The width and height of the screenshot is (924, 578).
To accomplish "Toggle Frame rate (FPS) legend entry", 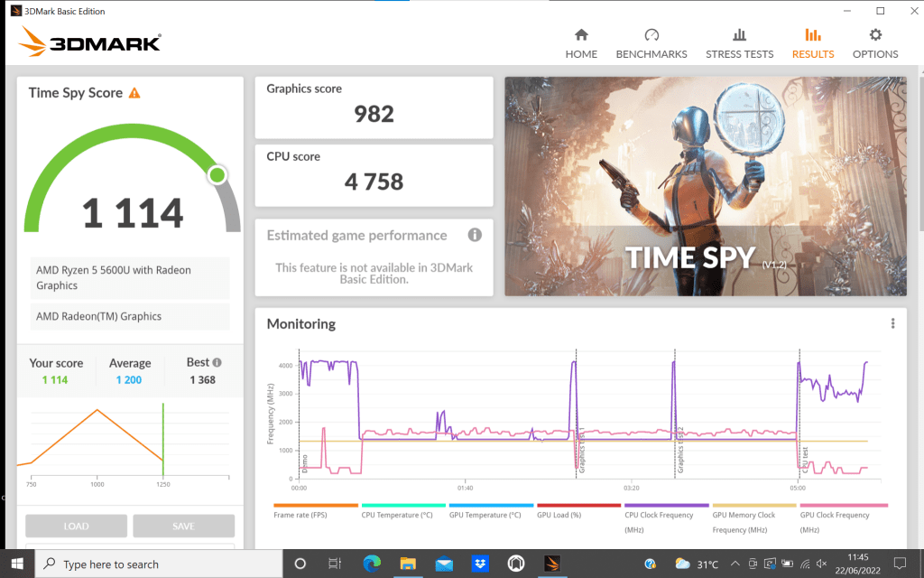I will (315, 511).
